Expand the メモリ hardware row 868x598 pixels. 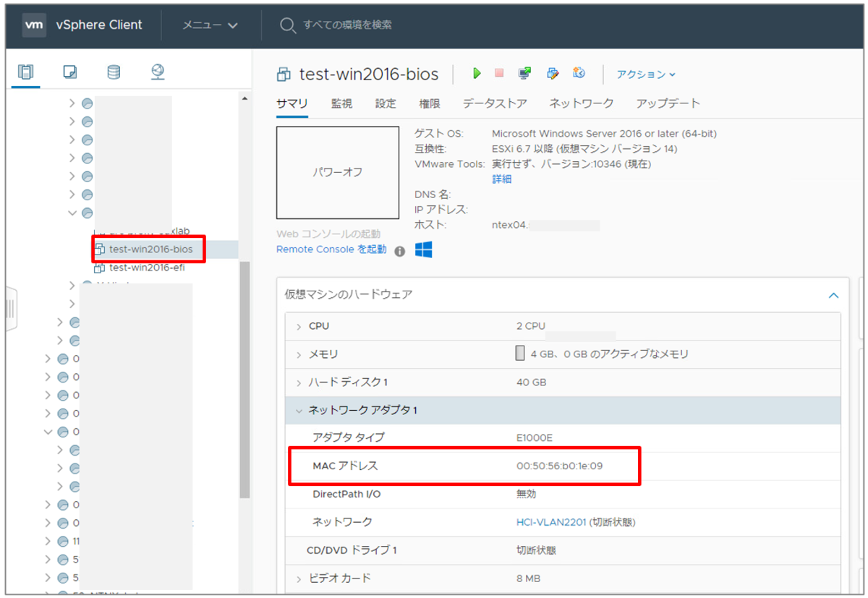(x=299, y=354)
